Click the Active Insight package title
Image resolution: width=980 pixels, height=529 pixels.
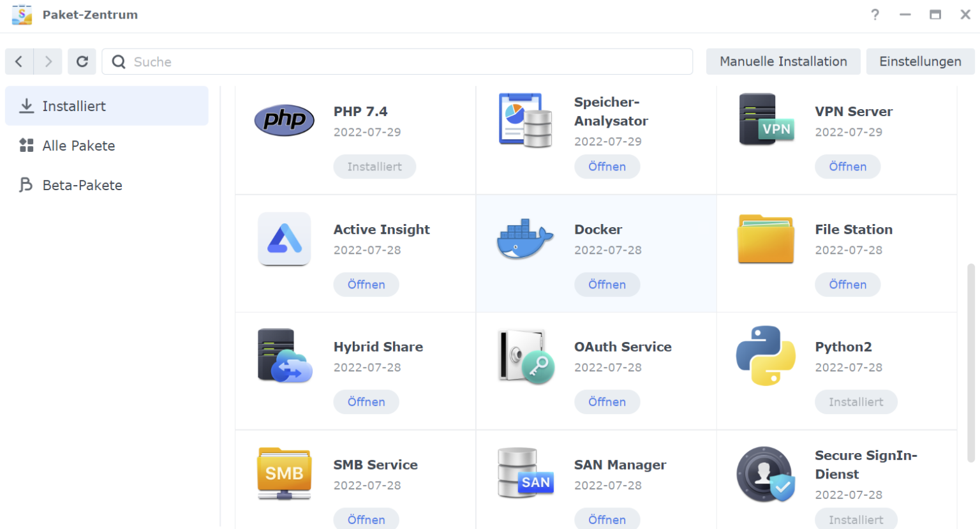click(x=382, y=230)
